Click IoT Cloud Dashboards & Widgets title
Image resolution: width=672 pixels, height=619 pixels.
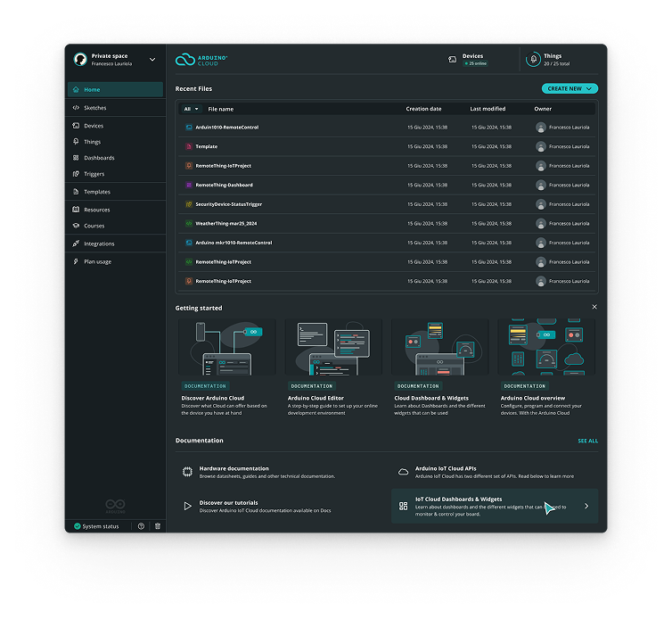(x=459, y=499)
